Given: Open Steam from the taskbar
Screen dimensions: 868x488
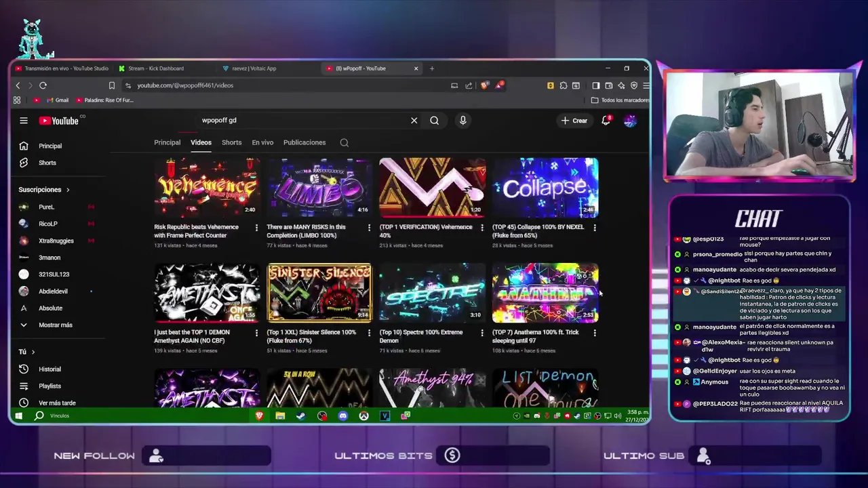Looking at the screenshot, I should coord(301,415).
